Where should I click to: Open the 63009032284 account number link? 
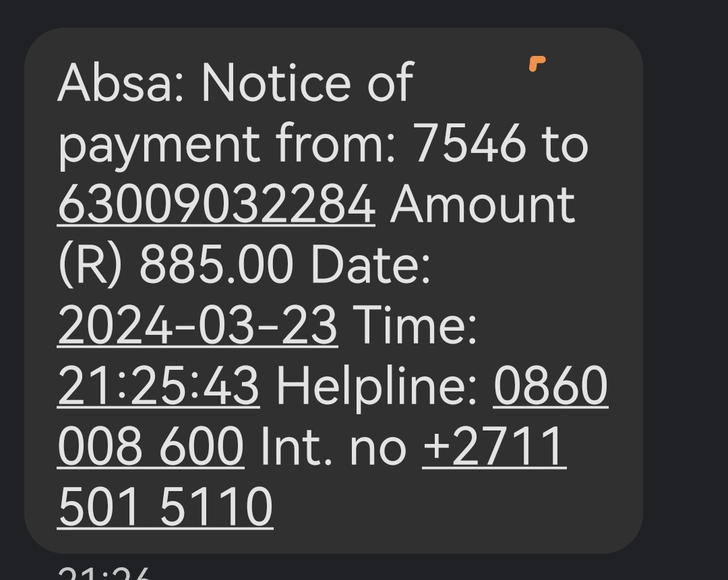tap(216, 205)
